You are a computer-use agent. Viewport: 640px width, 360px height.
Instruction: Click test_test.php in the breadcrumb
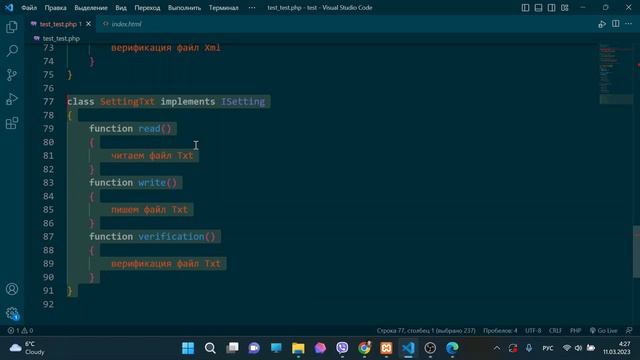coord(61,38)
